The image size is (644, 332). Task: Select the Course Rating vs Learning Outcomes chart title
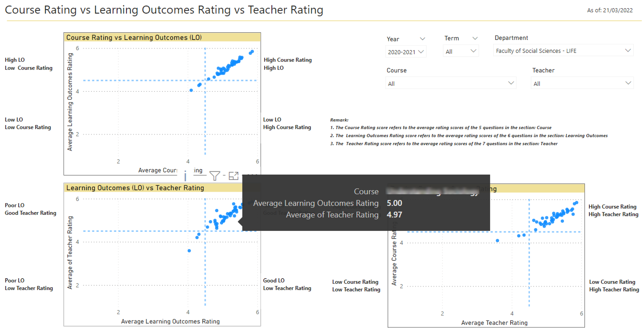tap(134, 37)
